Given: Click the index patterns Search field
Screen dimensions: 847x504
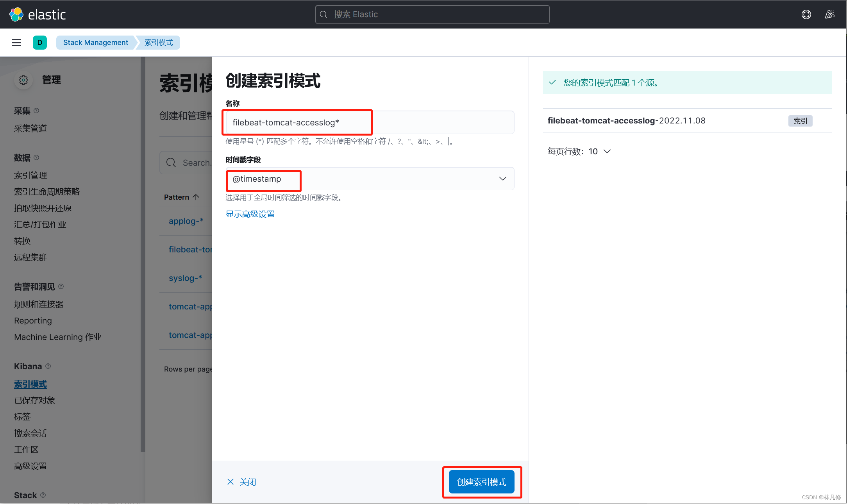Looking at the screenshot, I should click(x=186, y=163).
